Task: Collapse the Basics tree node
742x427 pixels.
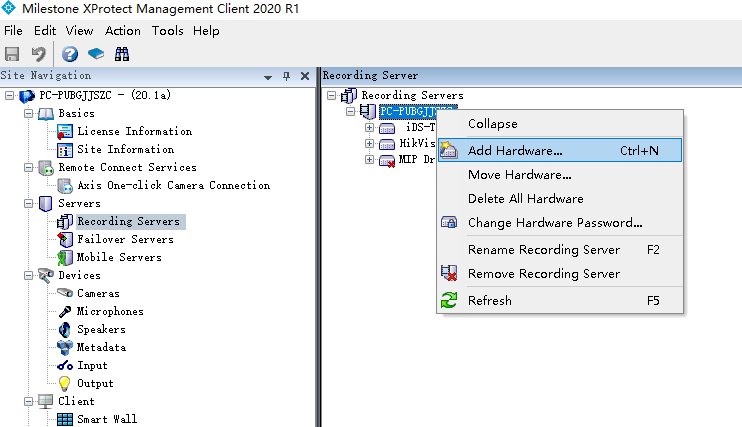Action: pos(28,113)
